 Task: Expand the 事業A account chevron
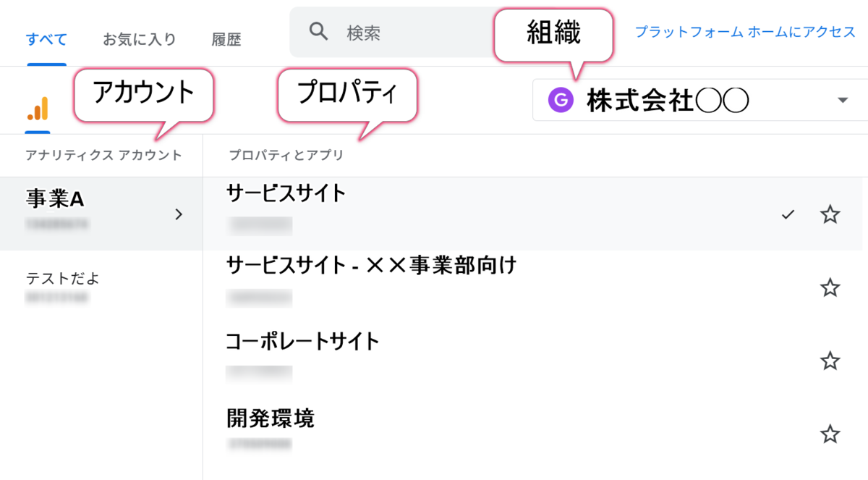tap(179, 214)
